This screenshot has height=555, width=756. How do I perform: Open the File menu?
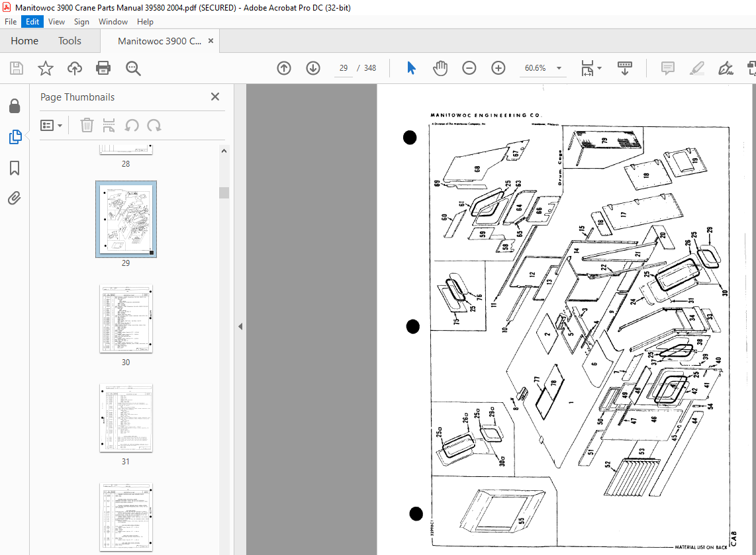(11, 22)
